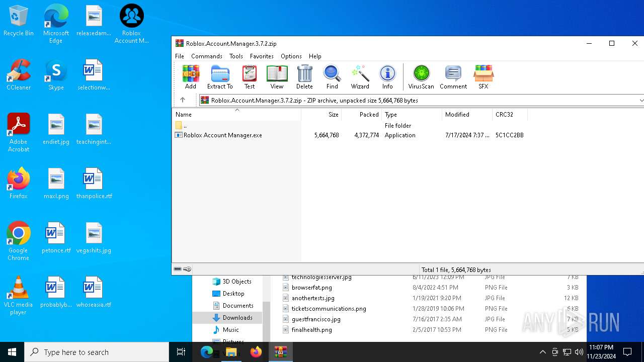The image size is (644, 362).
Task: Click the taskbar search box
Action: [97, 352]
